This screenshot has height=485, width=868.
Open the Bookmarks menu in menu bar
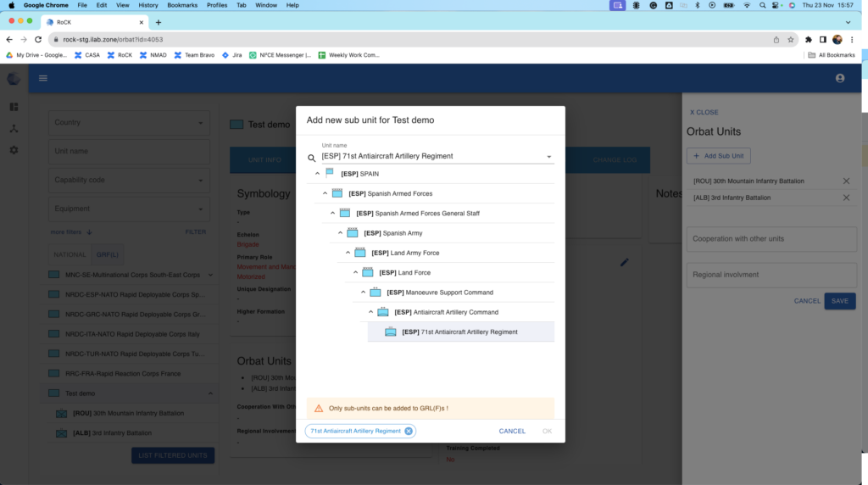click(181, 5)
